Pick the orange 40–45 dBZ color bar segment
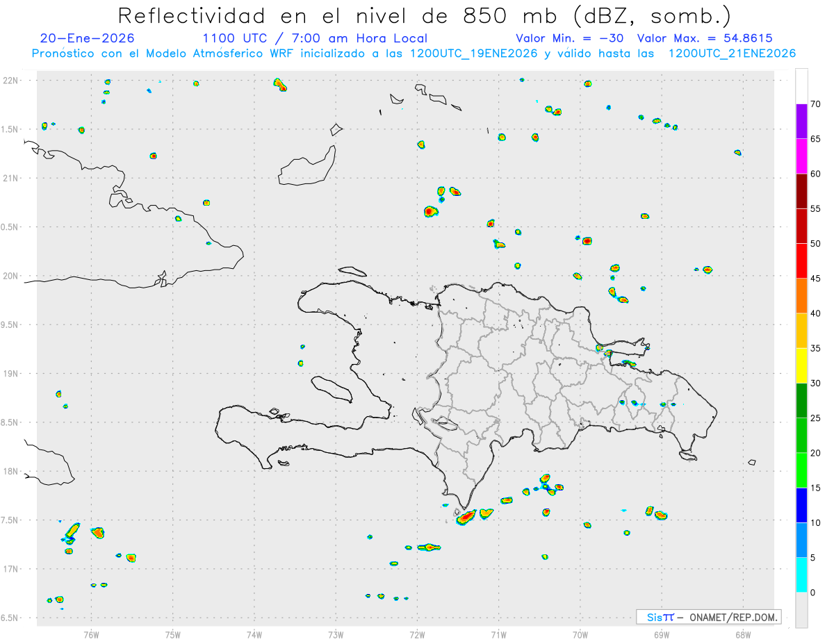This screenshot has width=834, height=644. pyautogui.click(x=801, y=296)
